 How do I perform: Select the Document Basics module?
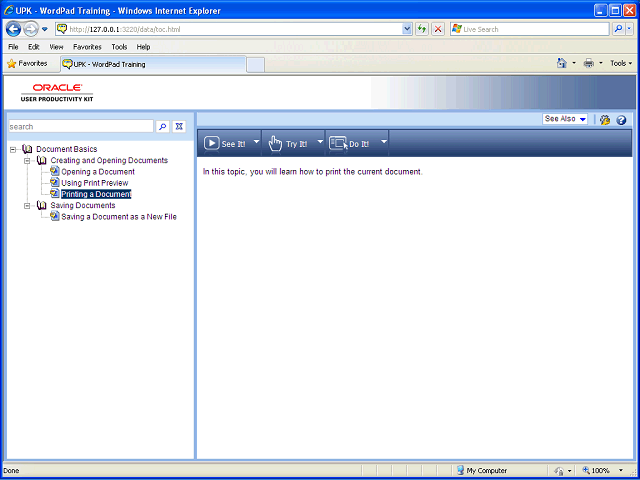[67, 149]
